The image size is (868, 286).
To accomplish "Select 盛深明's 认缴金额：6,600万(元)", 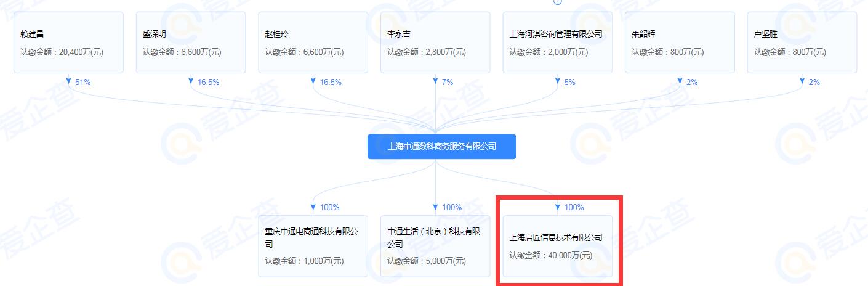I will (182, 52).
